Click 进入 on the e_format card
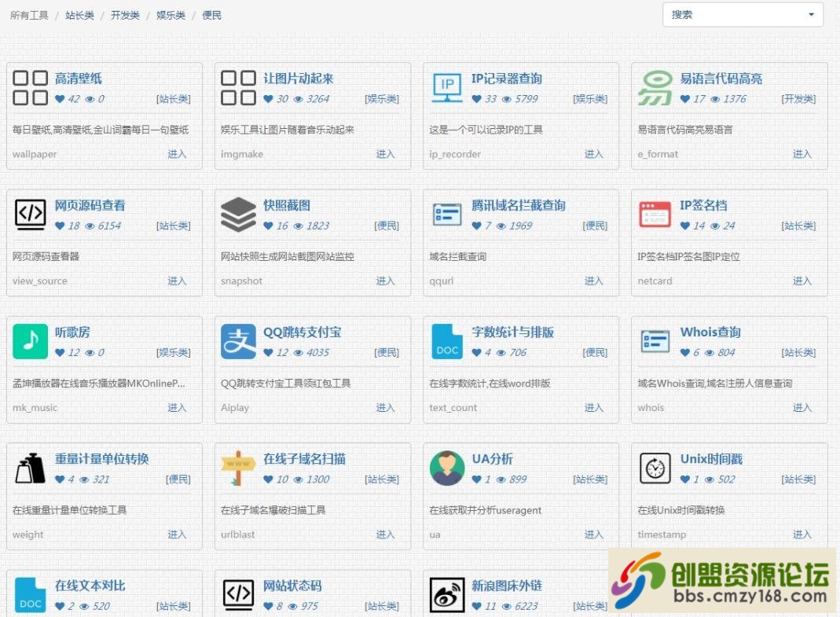Screen dimensions: 840x617 tap(802, 154)
